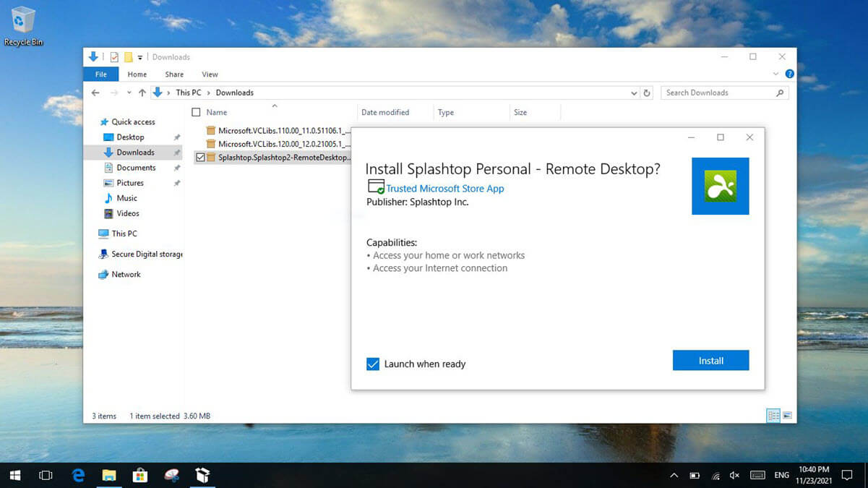Open File Explorer taskbar icon
The width and height of the screenshot is (868, 488).
[x=109, y=475]
